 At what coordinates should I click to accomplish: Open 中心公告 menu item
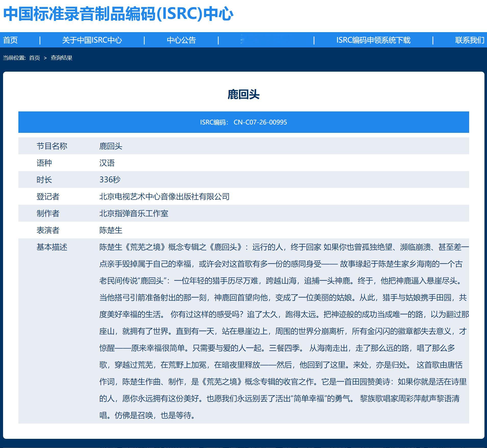[181, 40]
